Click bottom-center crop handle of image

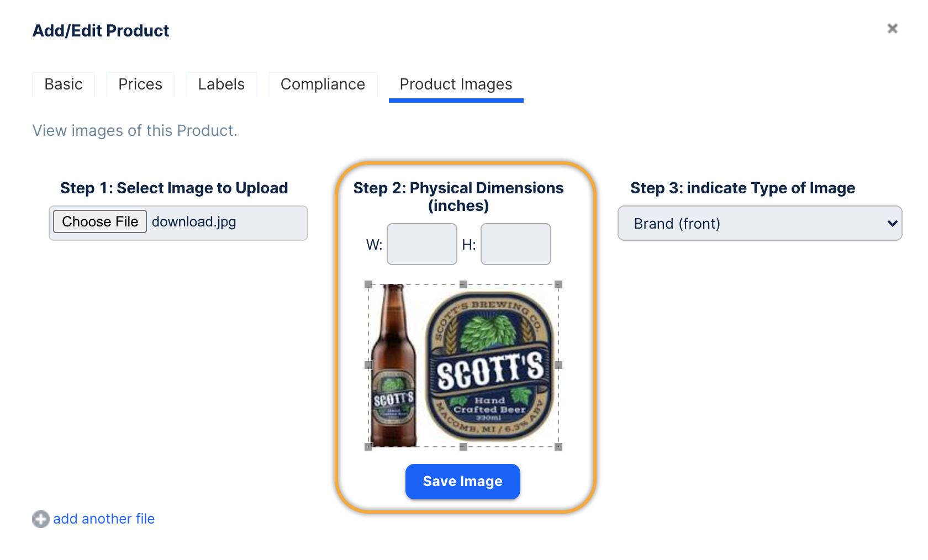[x=463, y=447]
